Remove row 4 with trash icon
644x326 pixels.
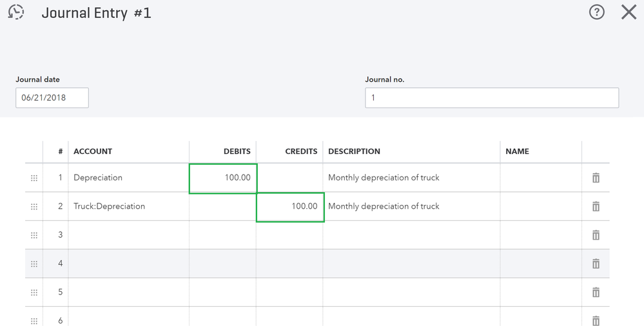(596, 264)
